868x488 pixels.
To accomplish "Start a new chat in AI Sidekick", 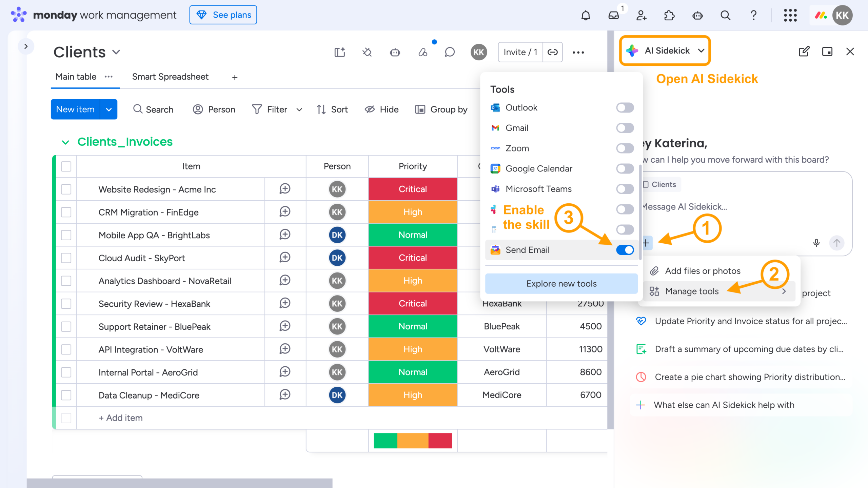I will click(x=804, y=52).
